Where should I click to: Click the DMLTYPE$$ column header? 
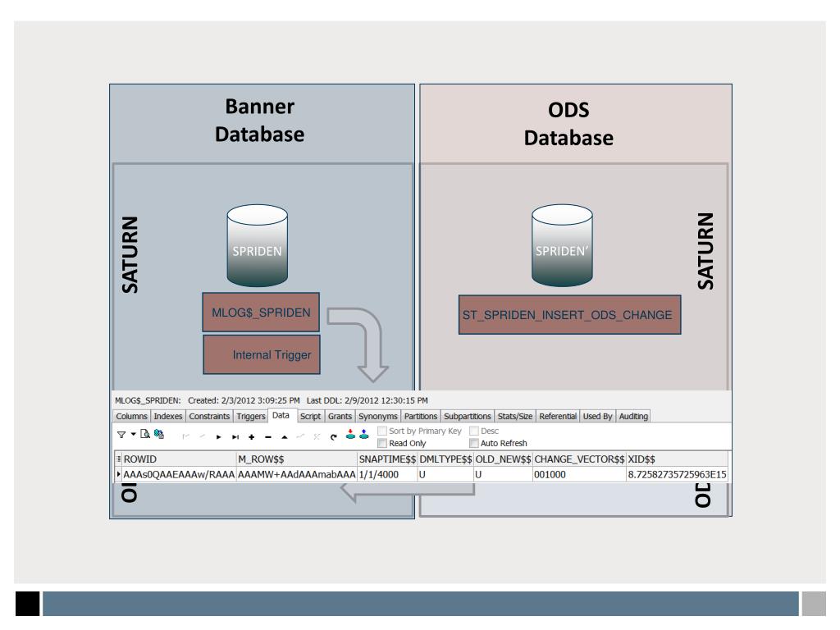point(445,459)
